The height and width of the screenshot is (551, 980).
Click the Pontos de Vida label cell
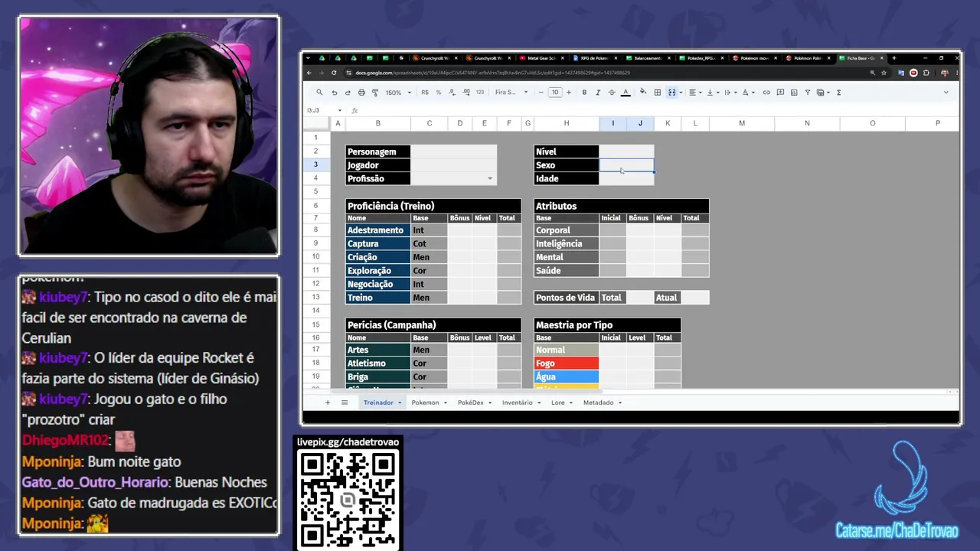(567, 298)
